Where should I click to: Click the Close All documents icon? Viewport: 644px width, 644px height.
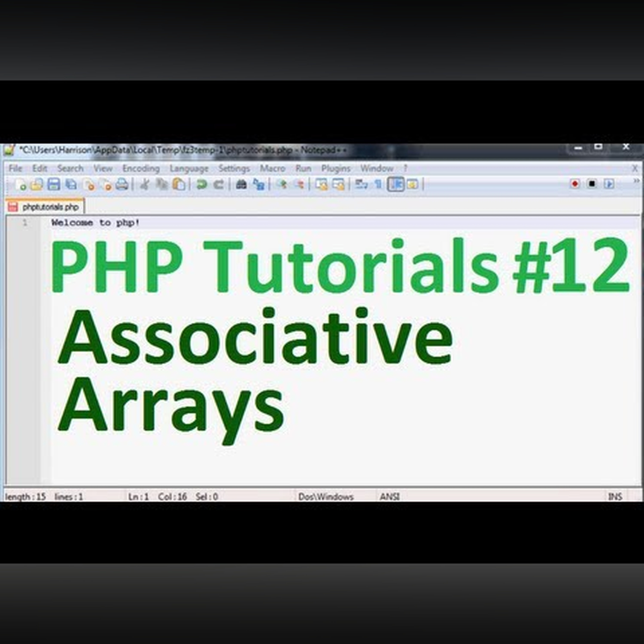(106, 184)
